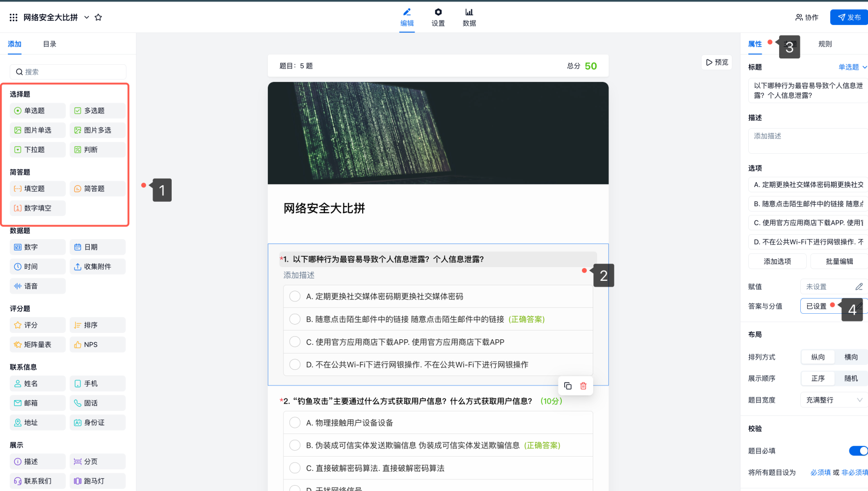Add a 收集附件 upload question
868x491 pixels.
97,267
